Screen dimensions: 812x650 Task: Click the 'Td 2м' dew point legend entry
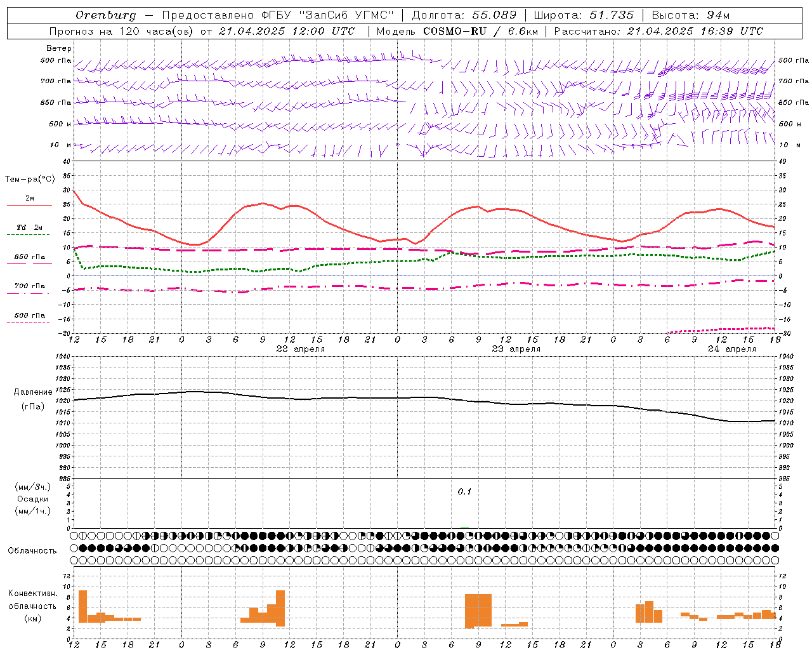tap(29, 227)
